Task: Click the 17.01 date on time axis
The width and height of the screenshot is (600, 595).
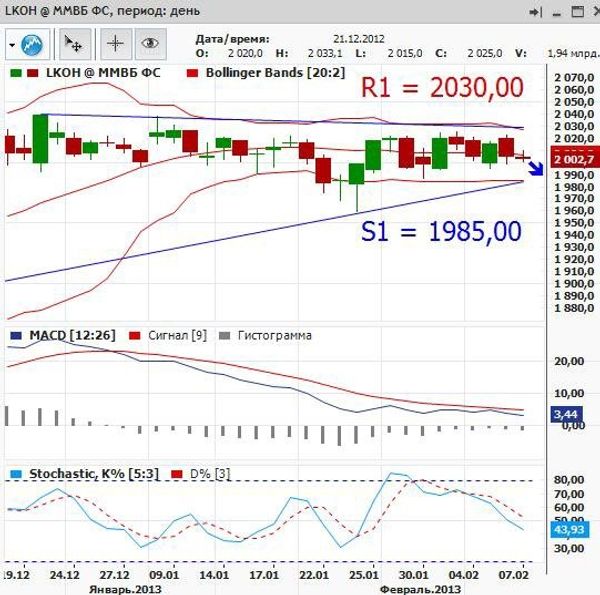Action: click(x=264, y=575)
